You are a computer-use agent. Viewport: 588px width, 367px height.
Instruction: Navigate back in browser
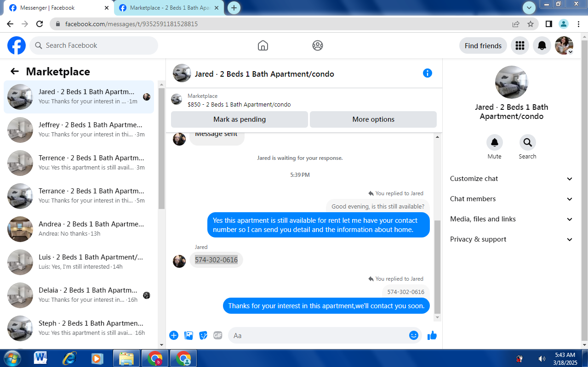tap(10, 24)
